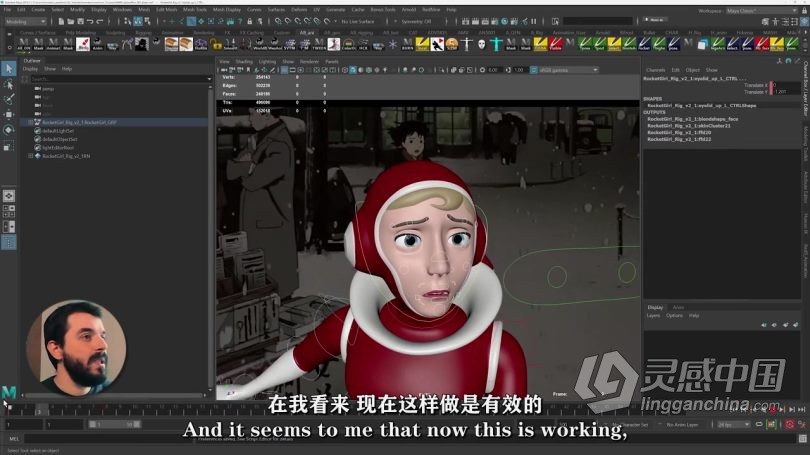810x455 pixels.
Task: Select the blendshape_face output node
Action: (x=693, y=119)
